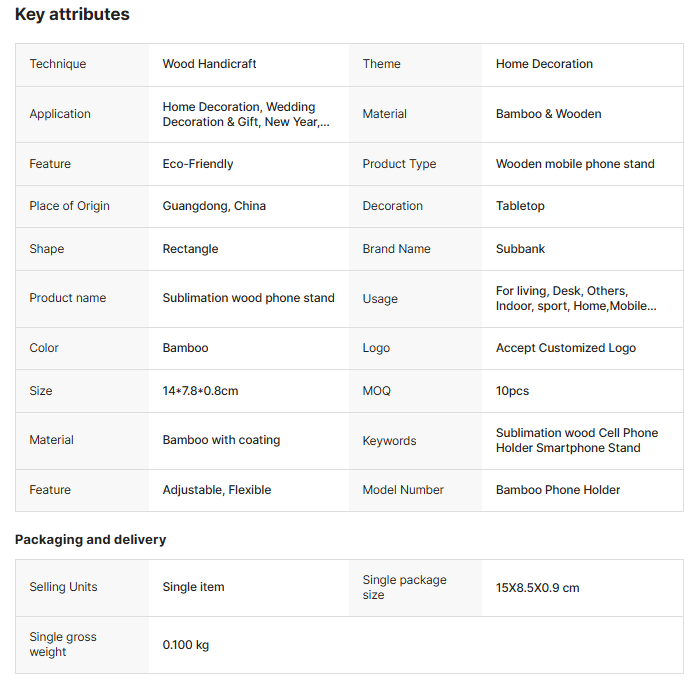The image size is (694, 683).
Task: Click the Wooden mobile phone stand value
Action: point(575,164)
